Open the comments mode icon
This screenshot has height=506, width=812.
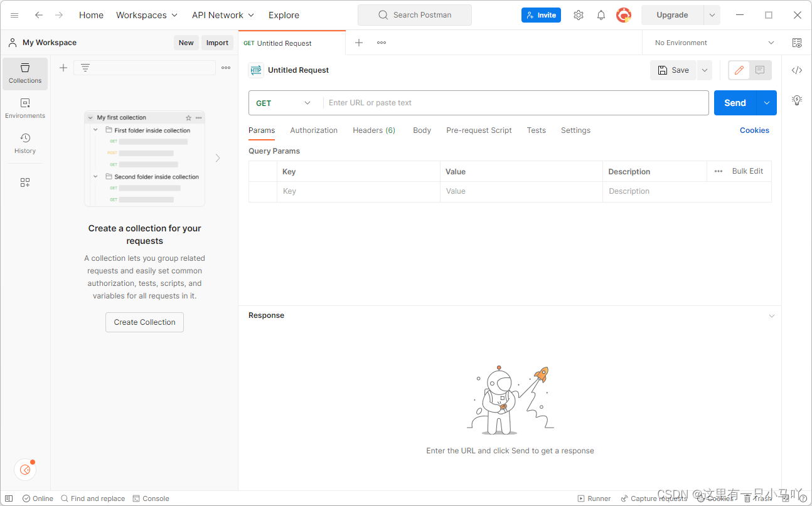[760, 70]
